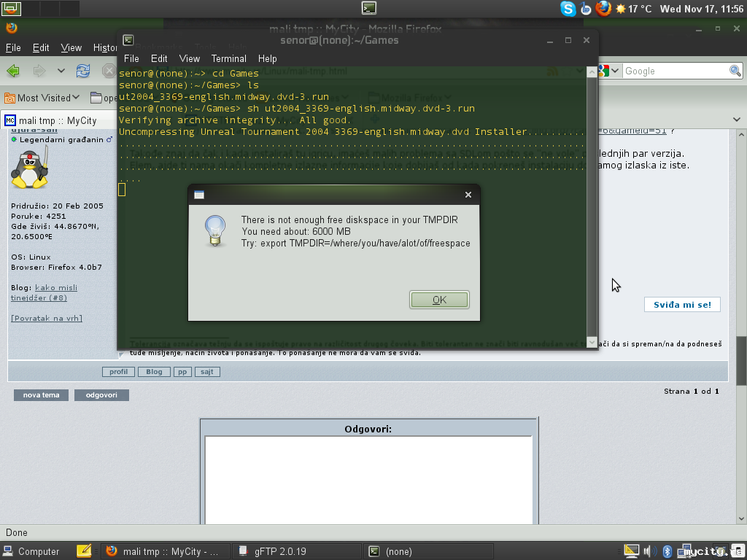Viewport: 747px width, 560px height.
Task: Click the Firefox Stop loading icon
Action: click(x=109, y=71)
